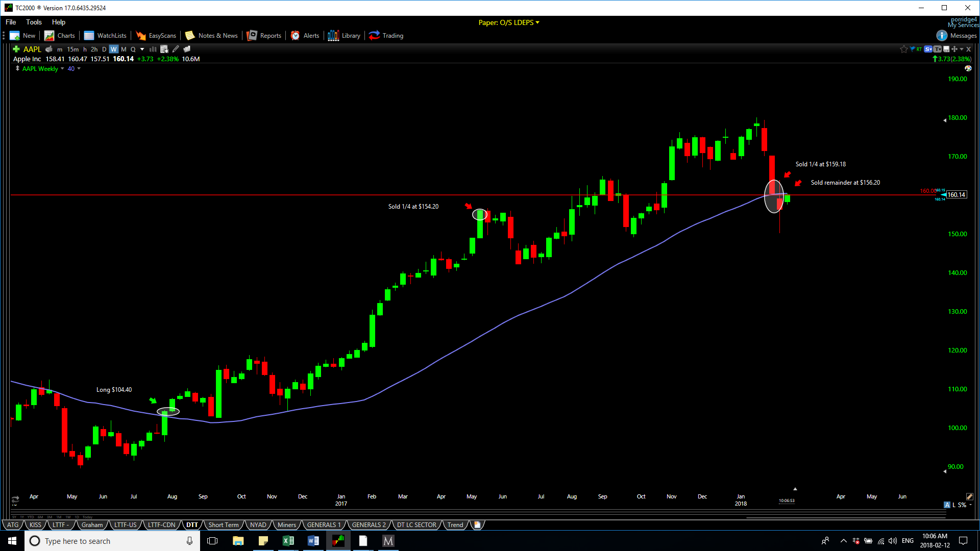Open the blue S dropdown button

click(x=928, y=49)
